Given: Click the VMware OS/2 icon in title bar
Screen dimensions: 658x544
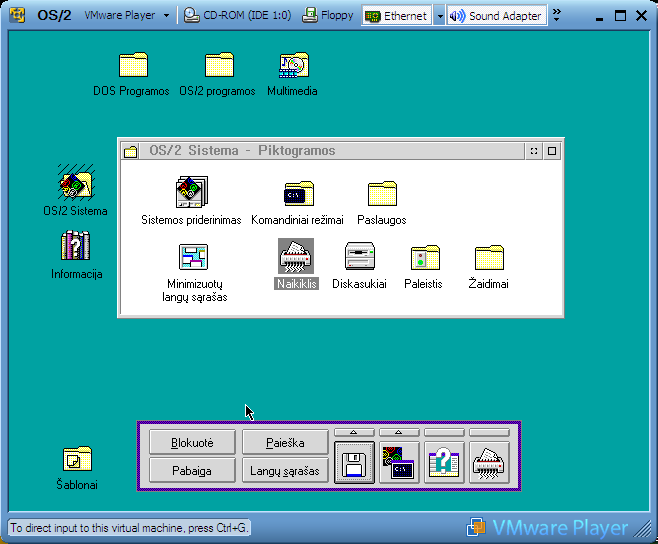Looking at the screenshot, I should click(17, 15).
